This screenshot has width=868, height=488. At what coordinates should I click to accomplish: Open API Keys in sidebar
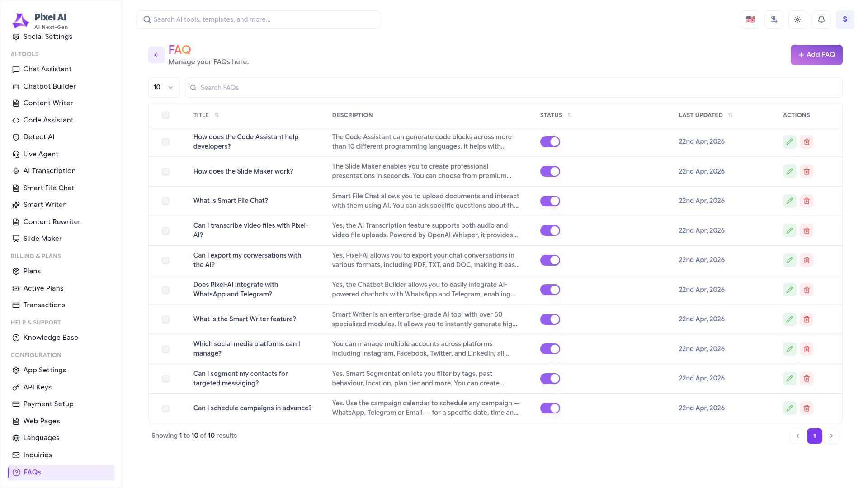click(x=61, y=387)
